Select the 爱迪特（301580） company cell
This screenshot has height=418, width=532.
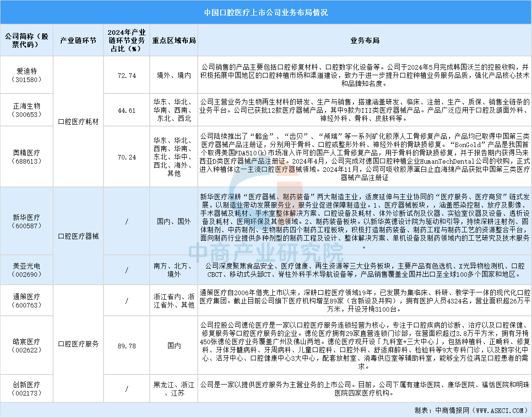[27, 75]
